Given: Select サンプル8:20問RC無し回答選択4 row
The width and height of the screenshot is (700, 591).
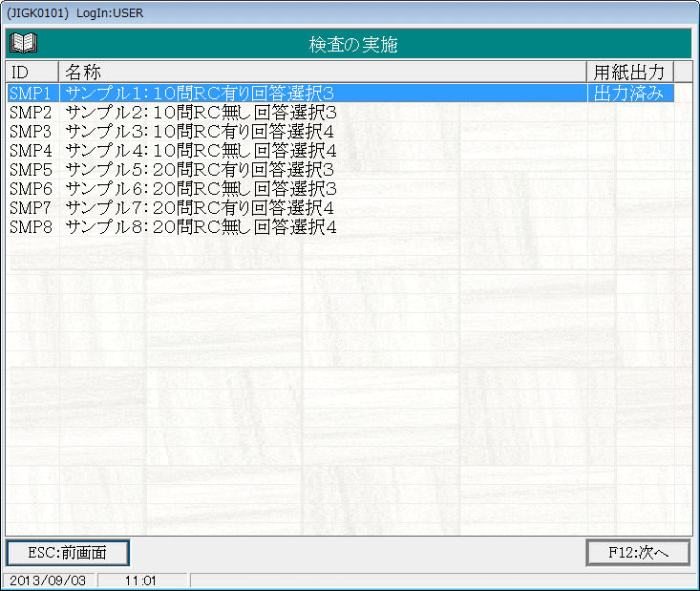Looking at the screenshot, I should (341, 227).
